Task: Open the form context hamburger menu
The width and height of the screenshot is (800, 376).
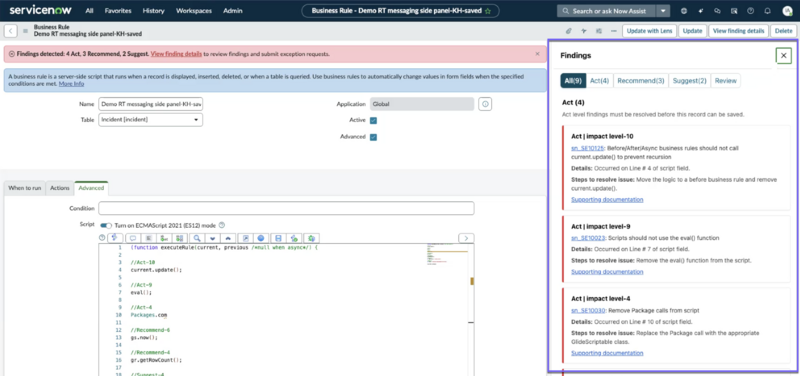Action: (26, 31)
